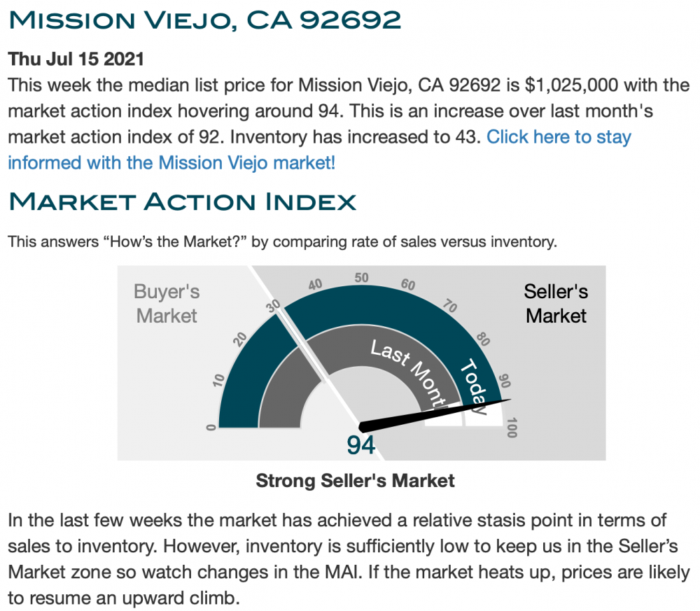Screen dimensions: 700x611
Task: Click the 80 tick mark on gauge
Action: pyautogui.click(x=483, y=339)
